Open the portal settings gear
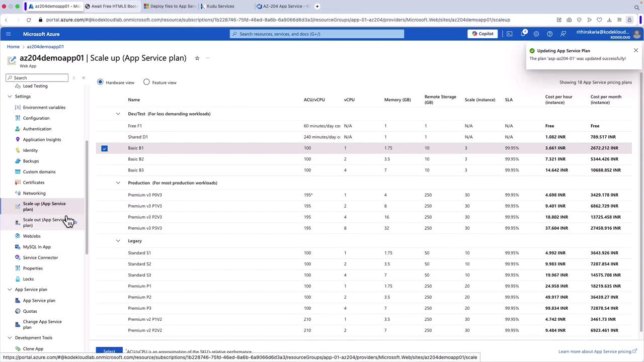This screenshot has width=644, height=362. [536, 34]
